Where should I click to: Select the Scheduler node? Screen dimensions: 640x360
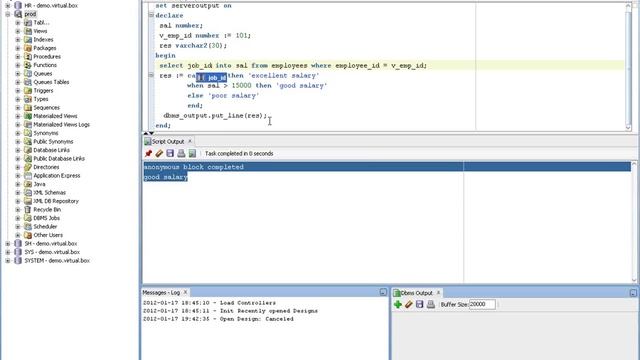(x=45, y=227)
